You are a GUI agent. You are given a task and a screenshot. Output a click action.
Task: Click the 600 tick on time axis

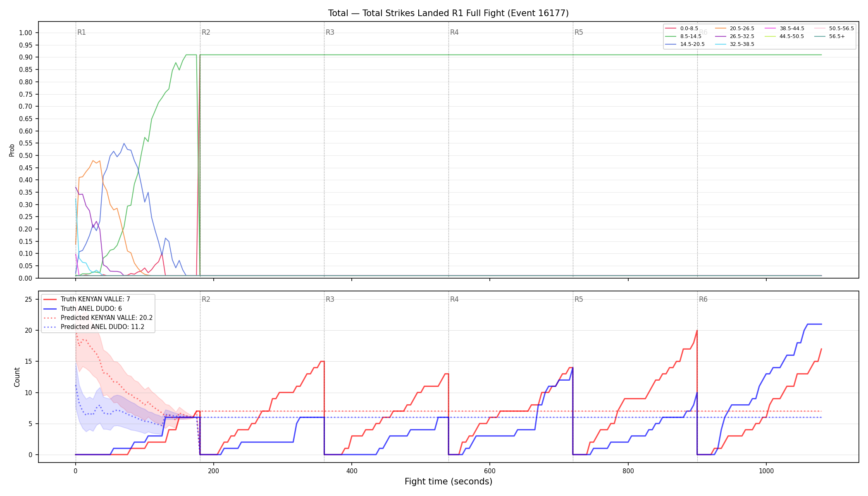coord(490,471)
